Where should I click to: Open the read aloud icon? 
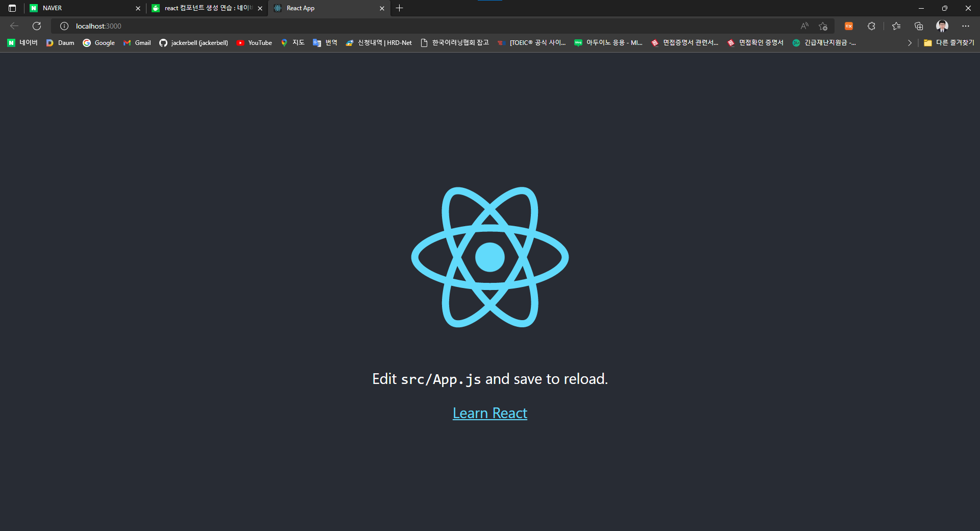point(804,26)
